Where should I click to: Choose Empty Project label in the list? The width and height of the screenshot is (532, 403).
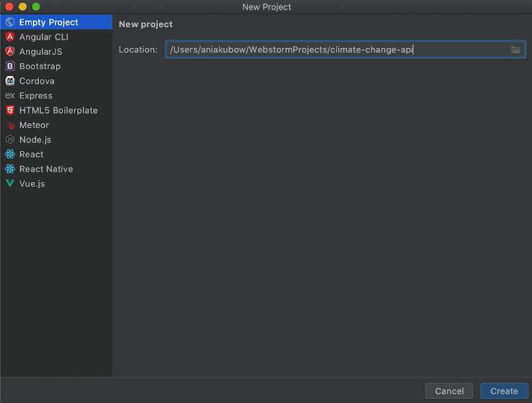point(49,22)
